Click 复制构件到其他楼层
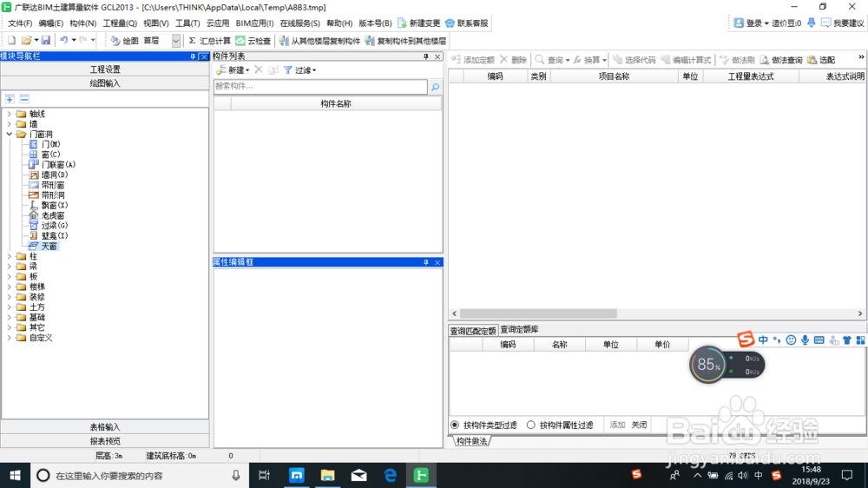 (x=405, y=41)
